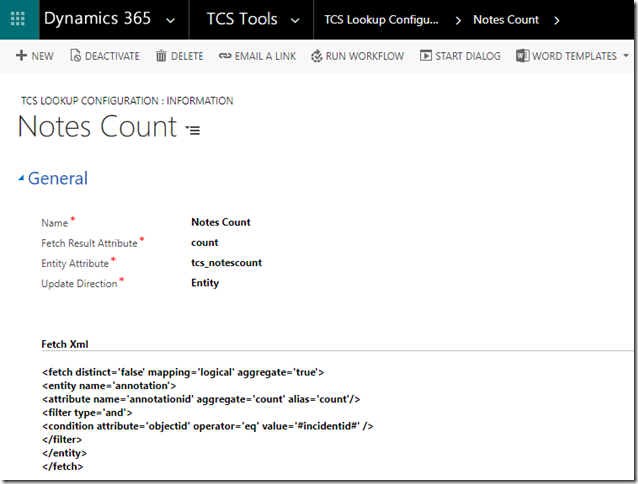Click the Update Direction value Entity

(x=205, y=283)
